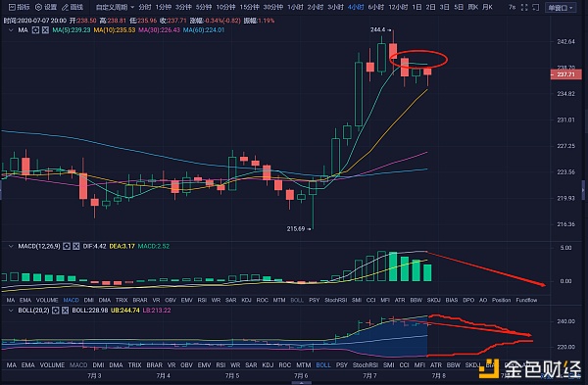Image resolution: width=588 pixels, height=385 pixels.
Task: Open BOLL indicator settings icon
Action: [56, 311]
